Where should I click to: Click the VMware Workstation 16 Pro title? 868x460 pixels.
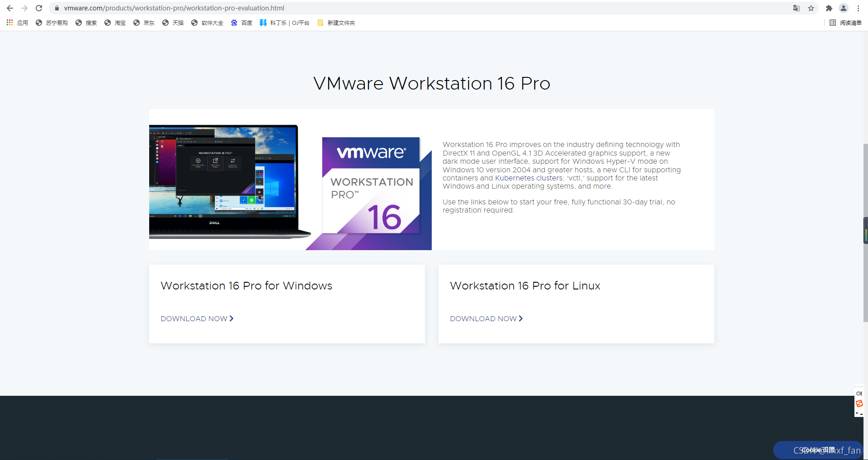[x=432, y=84]
